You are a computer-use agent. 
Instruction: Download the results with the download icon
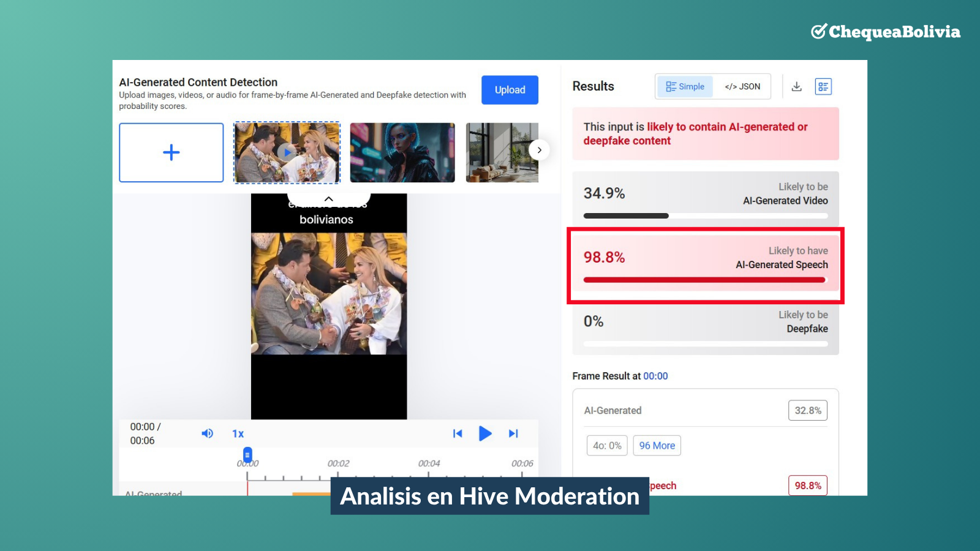pos(796,86)
